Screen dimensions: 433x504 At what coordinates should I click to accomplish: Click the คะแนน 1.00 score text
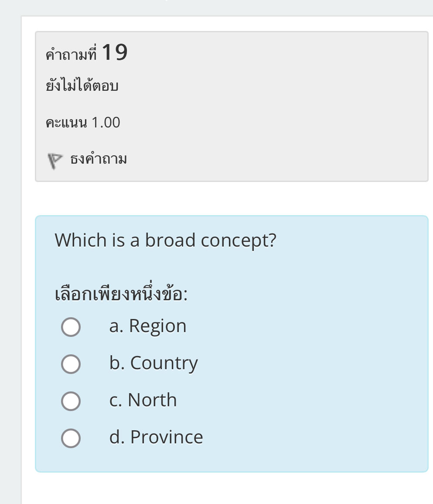(x=82, y=122)
